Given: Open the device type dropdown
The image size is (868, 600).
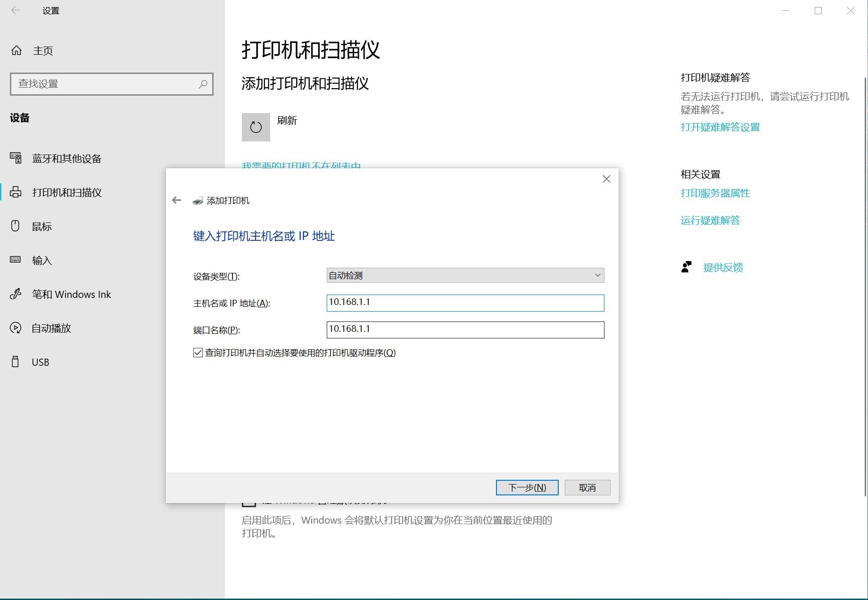Looking at the screenshot, I should point(597,275).
